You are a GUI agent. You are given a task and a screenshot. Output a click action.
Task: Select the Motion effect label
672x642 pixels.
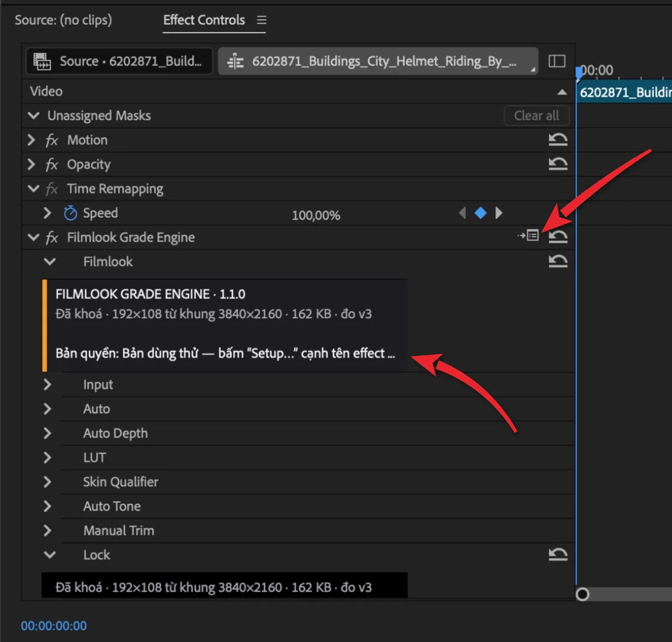tap(88, 140)
